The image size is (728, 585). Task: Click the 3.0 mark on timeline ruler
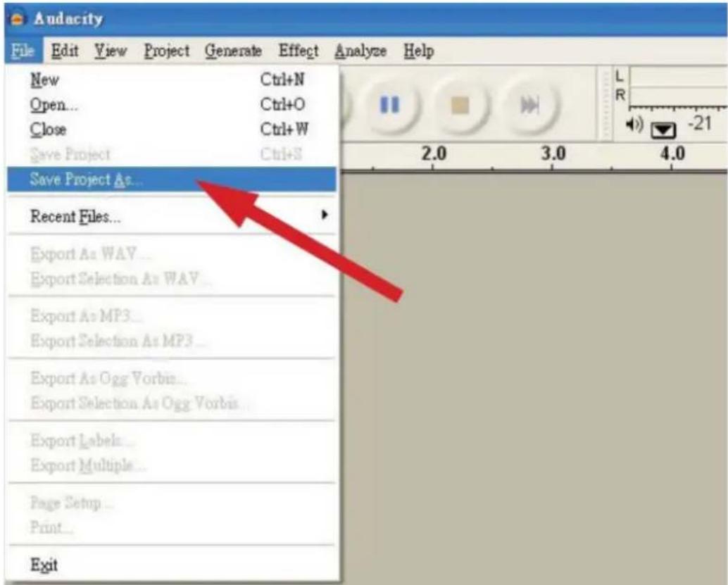coord(553,153)
